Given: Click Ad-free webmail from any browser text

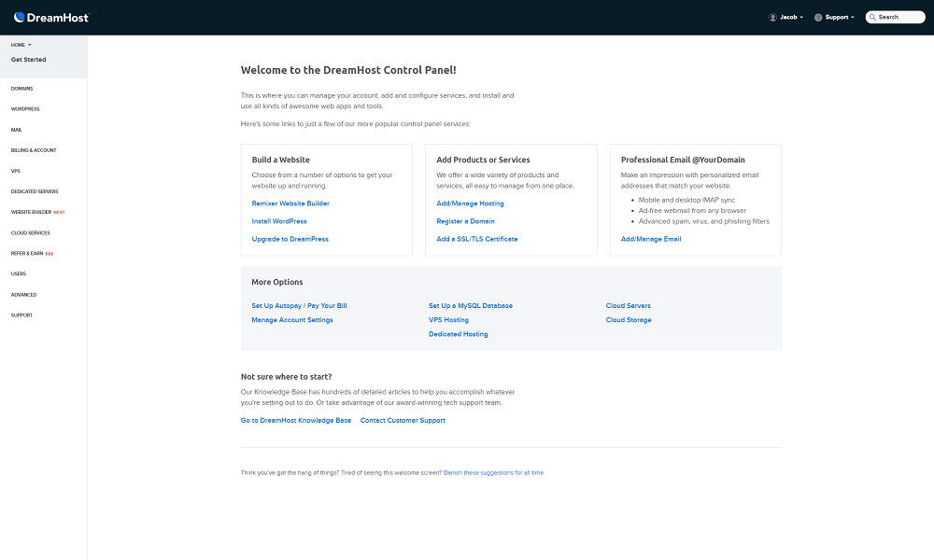Looking at the screenshot, I should pyautogui.click(x=692, y=211).
